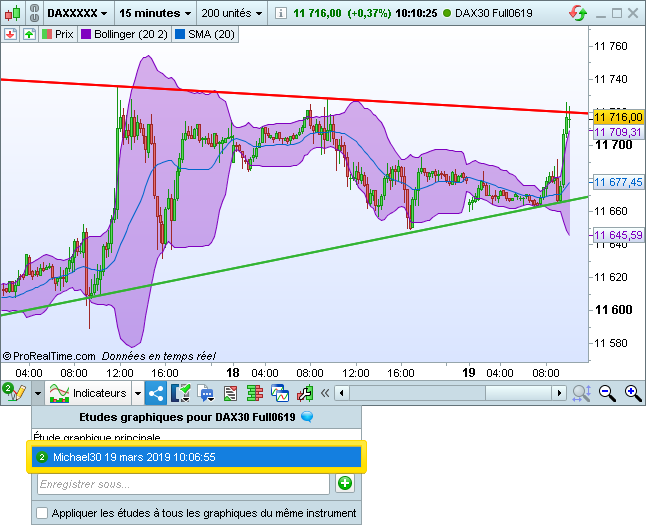
Task: Enable apply studies to all charts checkbox
Action: (x=42, y=513)
